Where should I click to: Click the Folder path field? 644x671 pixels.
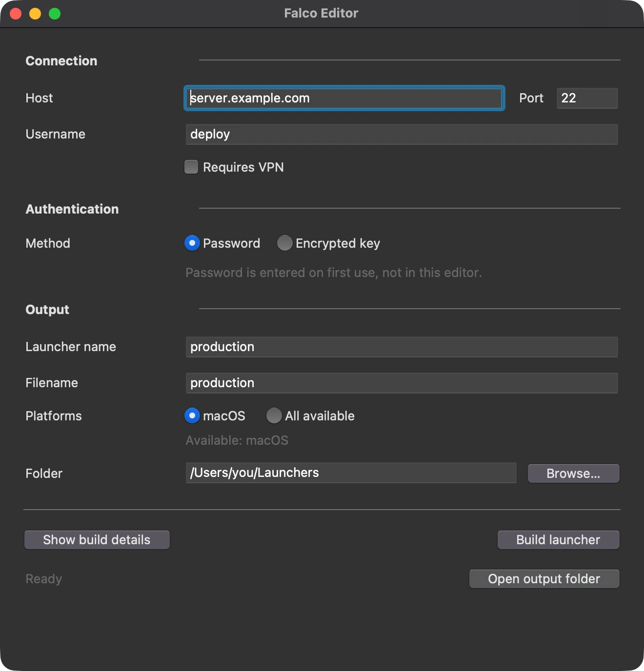pyautogui.click(x=351, y=473)
